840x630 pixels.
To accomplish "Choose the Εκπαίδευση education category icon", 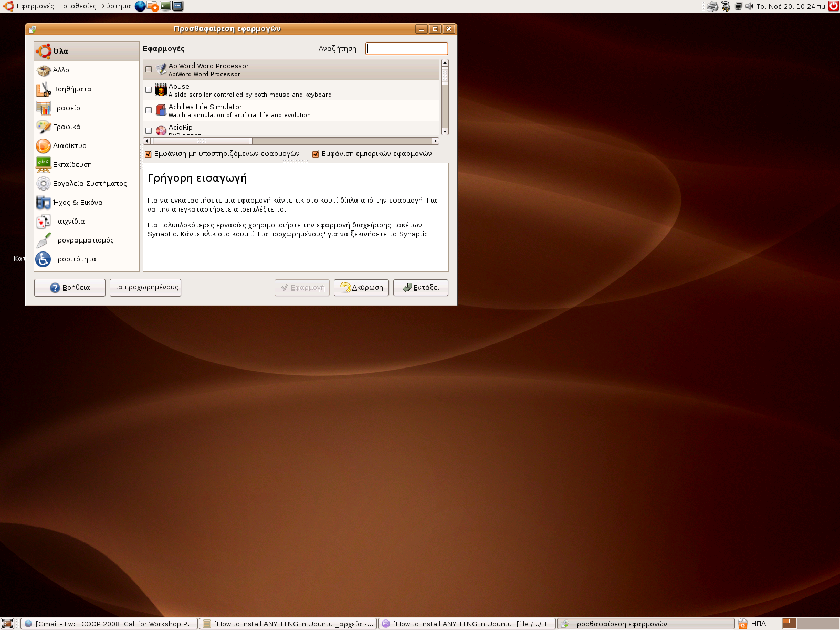I will point(44,165).
